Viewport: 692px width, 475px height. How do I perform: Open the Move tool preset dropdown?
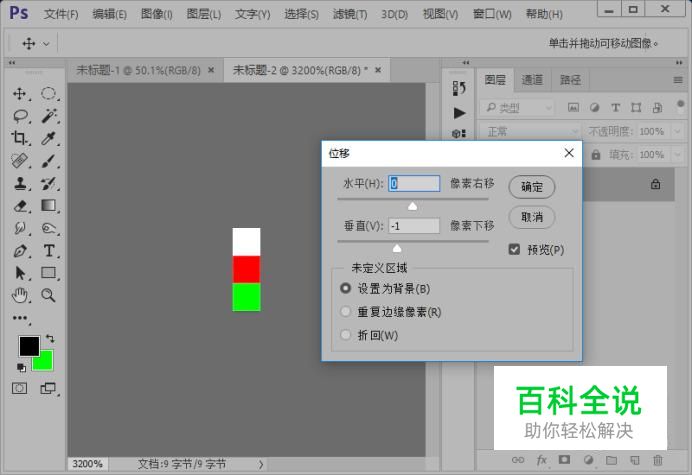[x=46, y=44]
